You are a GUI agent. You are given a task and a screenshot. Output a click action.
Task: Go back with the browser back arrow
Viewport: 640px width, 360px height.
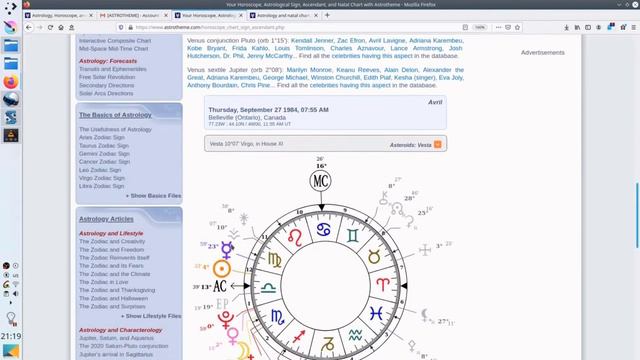[x=29, y=27]
